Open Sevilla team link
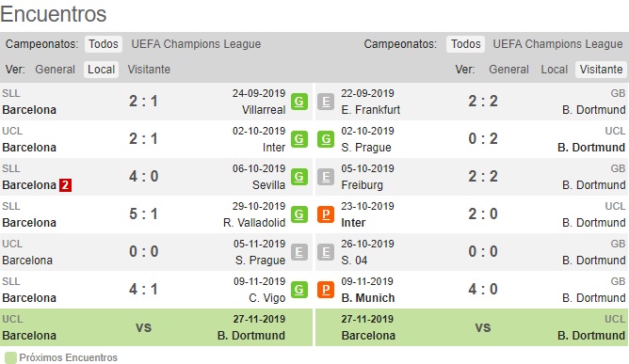 (x=268, y=185)
